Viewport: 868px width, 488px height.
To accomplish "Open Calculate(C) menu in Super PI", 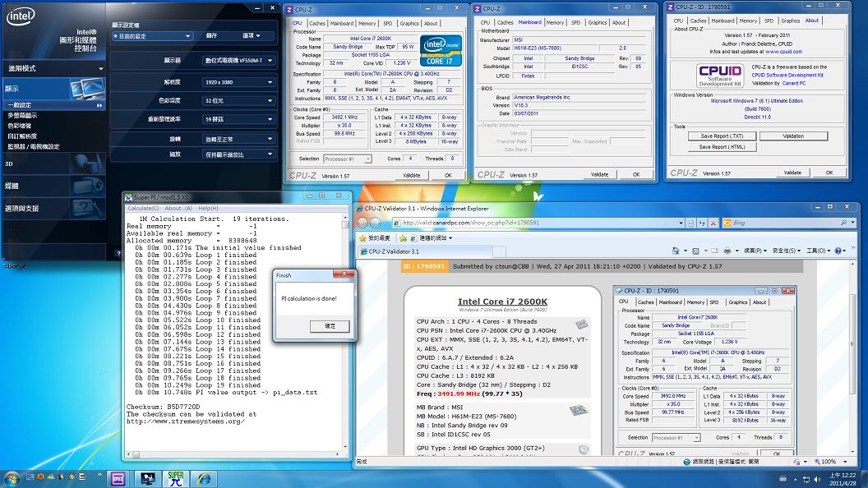I will (143, 208).
